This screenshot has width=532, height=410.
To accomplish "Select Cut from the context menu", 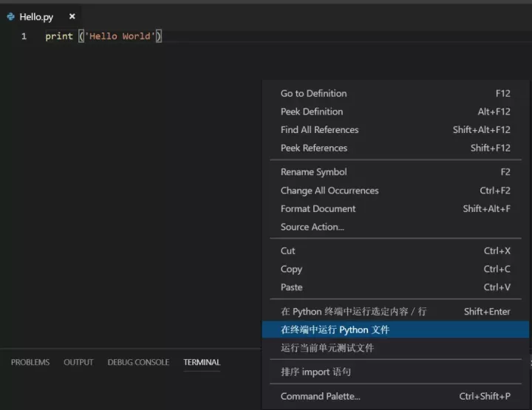I will 288,251.
